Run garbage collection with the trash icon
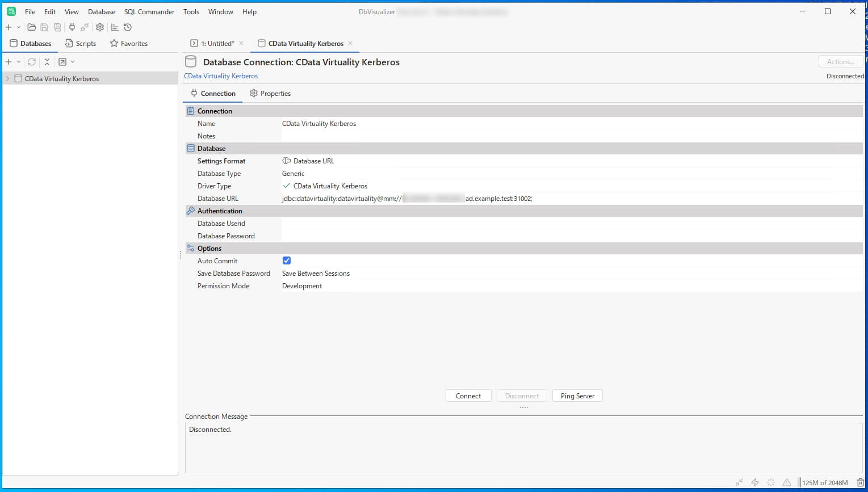This screenshot has height=492, width=868. (x=861, y=482)
